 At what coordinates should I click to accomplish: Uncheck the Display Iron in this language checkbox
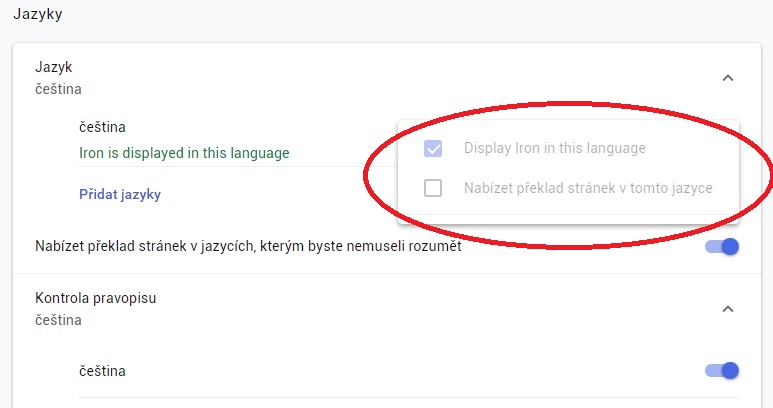(433, 149)
